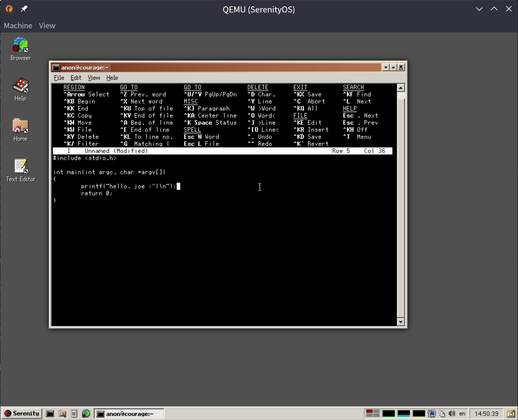Image resolution: width=518 pixels, height=420 pixels.
Task: Click the clock showing 14:50:39
Action: point(487,413)
